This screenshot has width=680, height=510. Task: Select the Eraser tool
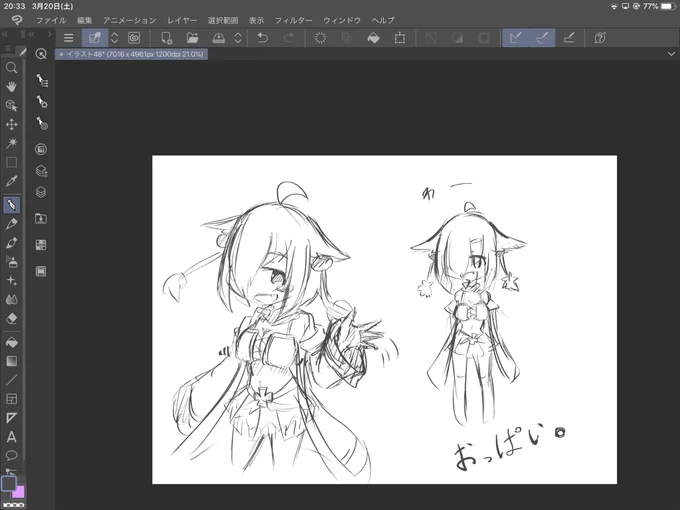coord(12,318)
